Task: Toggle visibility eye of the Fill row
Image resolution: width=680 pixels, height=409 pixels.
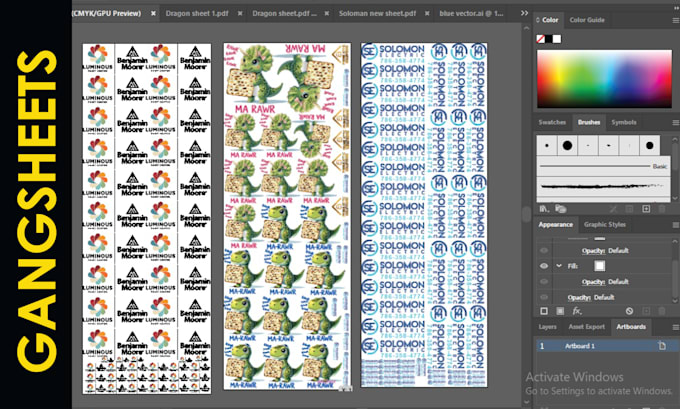Action: pyautogui.click(x=544, y=266)
